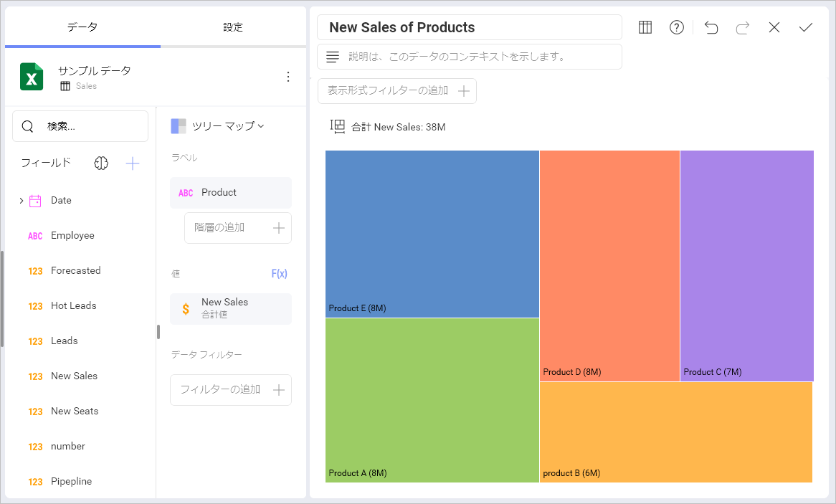This screenshot has height=504, width=836.
Task: Redo the last change
Action: [742, 27]
